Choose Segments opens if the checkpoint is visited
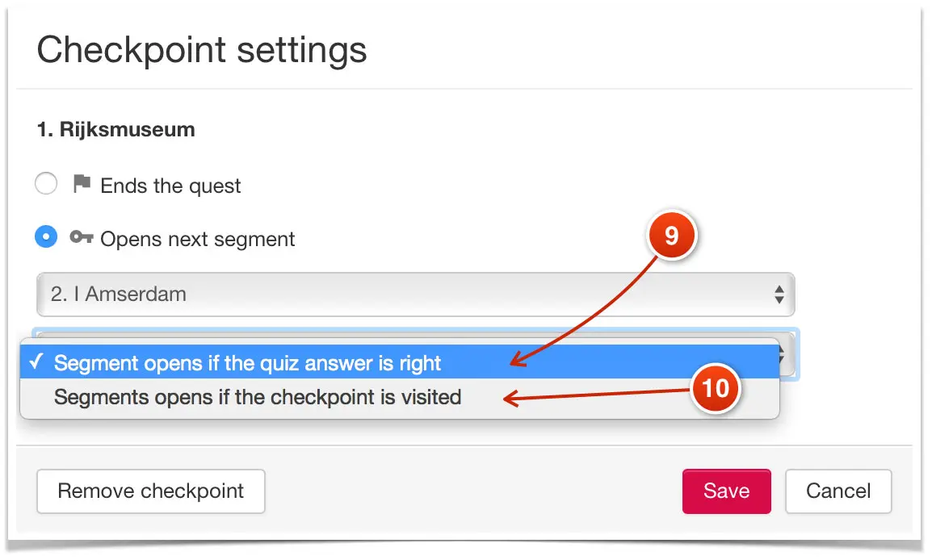 [258, 397]
